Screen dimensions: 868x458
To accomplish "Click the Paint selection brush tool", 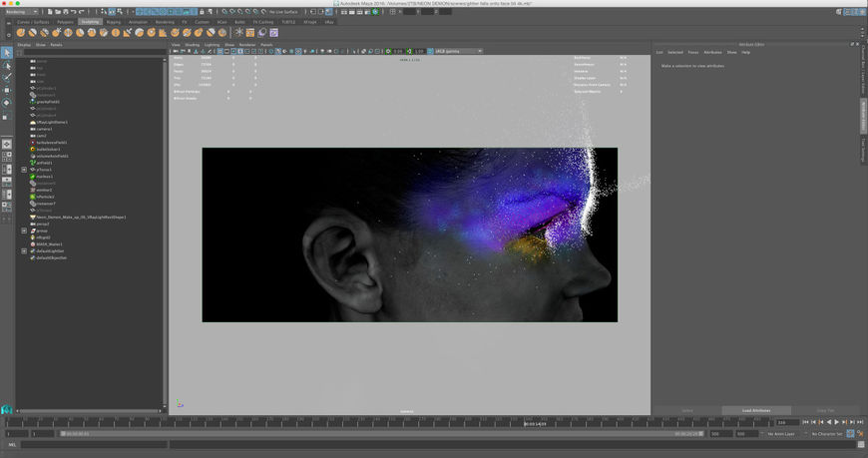I will pyautogui.click(x=7, y=78).
